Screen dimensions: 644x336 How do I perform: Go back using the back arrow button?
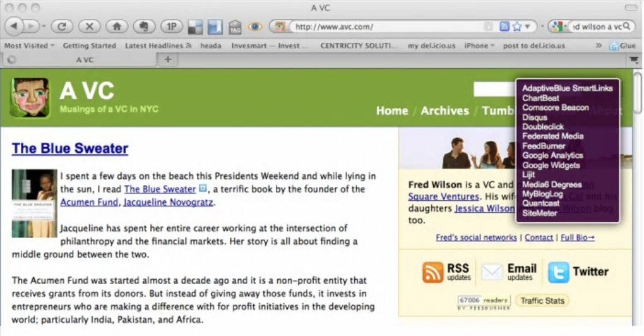tap(14, 27)
